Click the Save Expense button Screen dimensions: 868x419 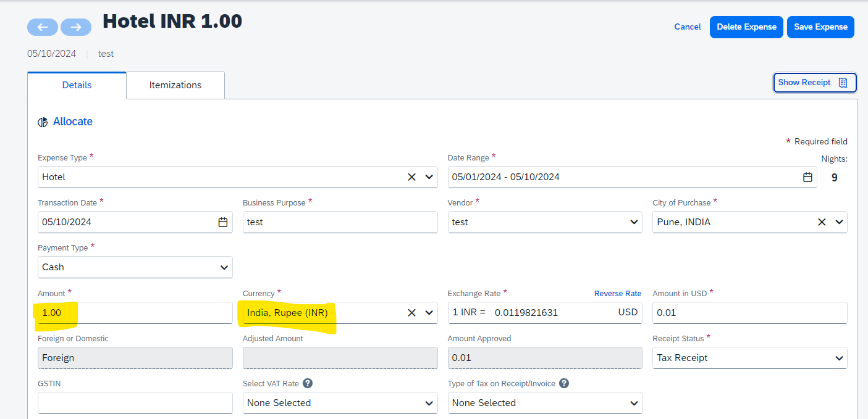tap(820, 27)
